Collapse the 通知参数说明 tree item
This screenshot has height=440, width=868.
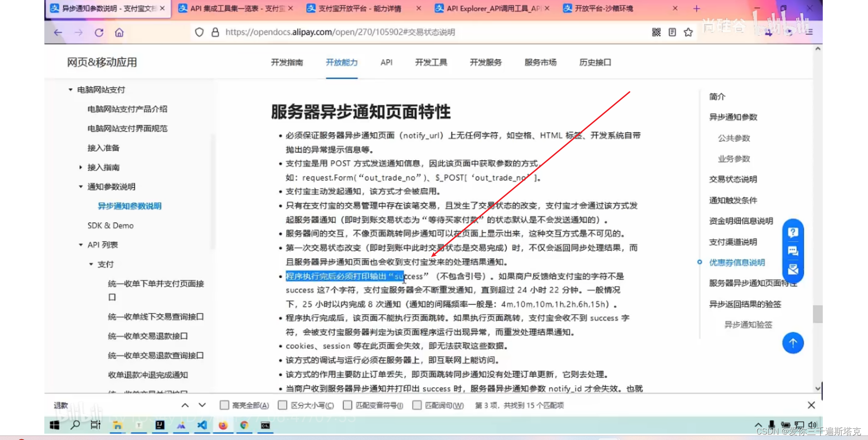coord(81,187)
